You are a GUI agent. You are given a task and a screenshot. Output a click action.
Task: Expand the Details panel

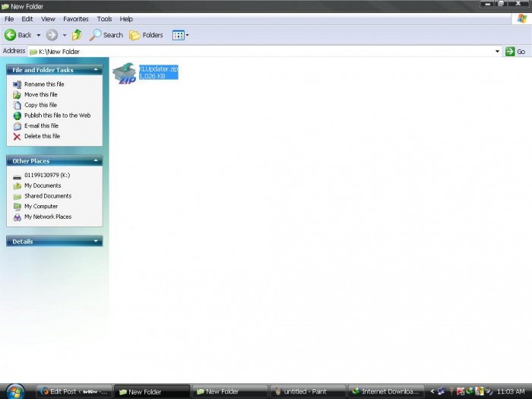click(x=96, y=241)
